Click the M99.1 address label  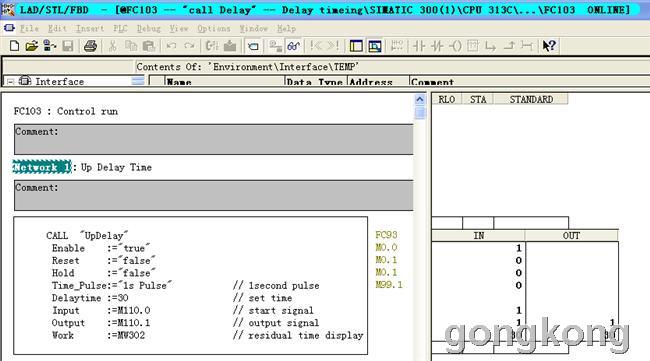coord(389,284)
